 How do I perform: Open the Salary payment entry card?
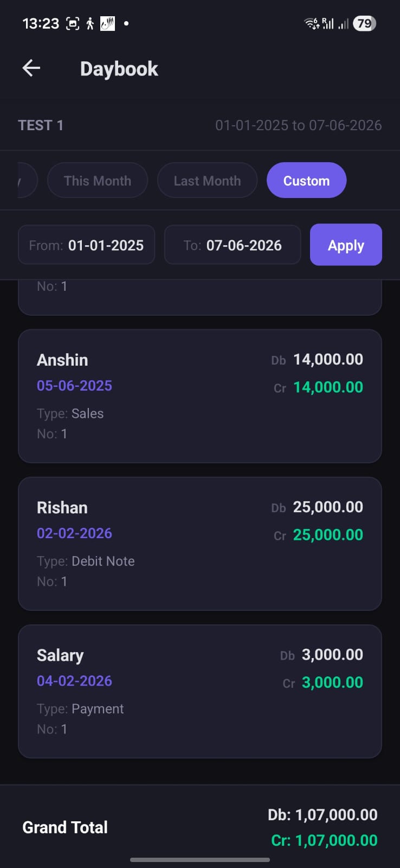(200, 691)
